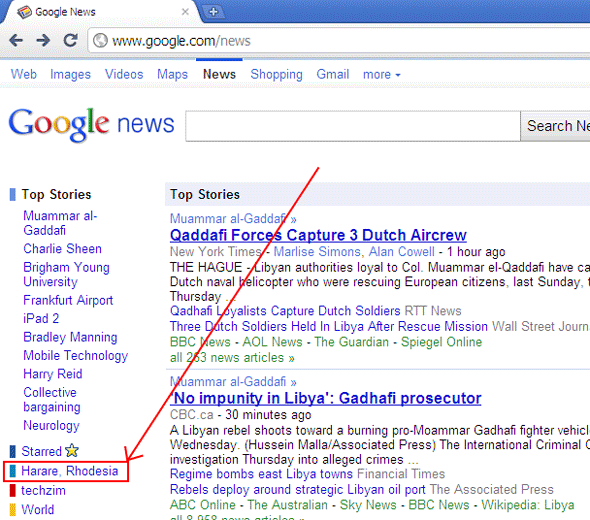
Task: Click the globe site icon in address bar
Action: pos(100,41)
